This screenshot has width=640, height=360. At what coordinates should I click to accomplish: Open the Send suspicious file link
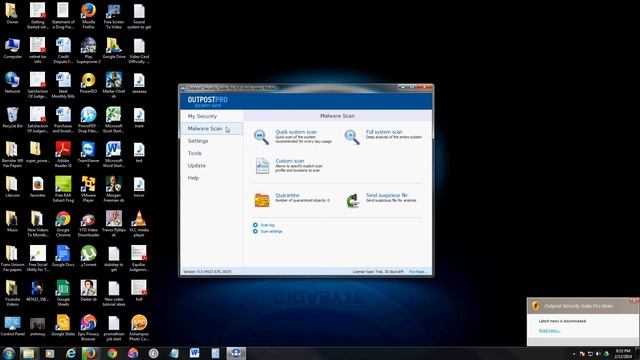[387, 195]
